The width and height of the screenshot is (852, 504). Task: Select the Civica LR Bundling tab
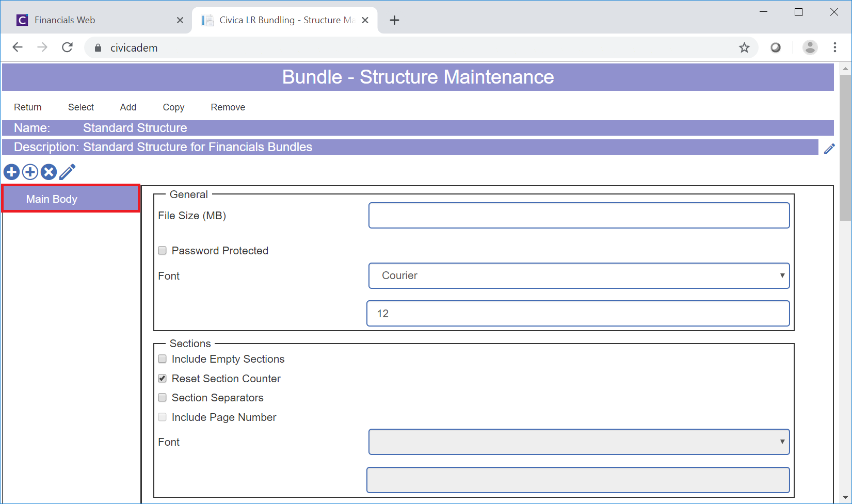pos(284,20)
